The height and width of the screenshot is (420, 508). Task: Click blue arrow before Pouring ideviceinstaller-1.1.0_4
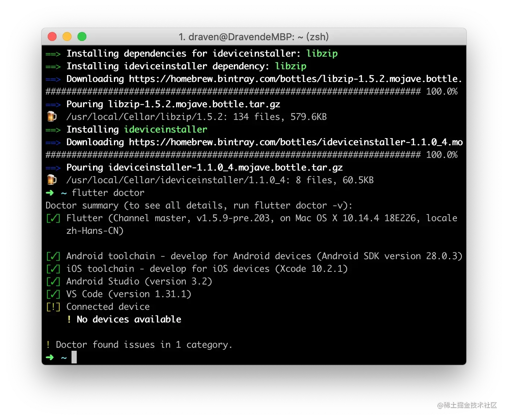click(53, 168)
